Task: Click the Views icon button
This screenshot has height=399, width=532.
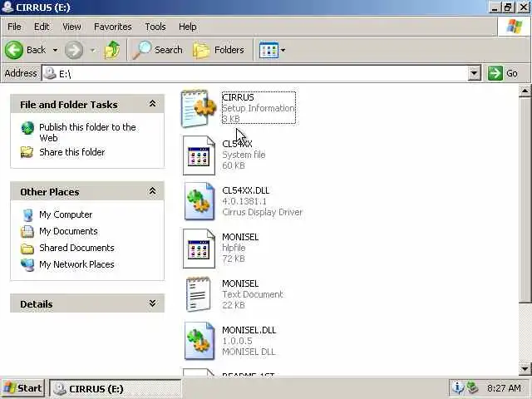Action: (x=268, y=50)
